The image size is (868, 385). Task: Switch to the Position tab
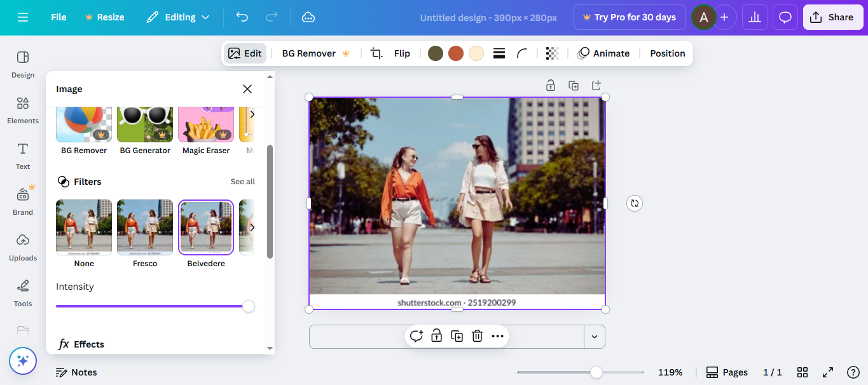666,53
